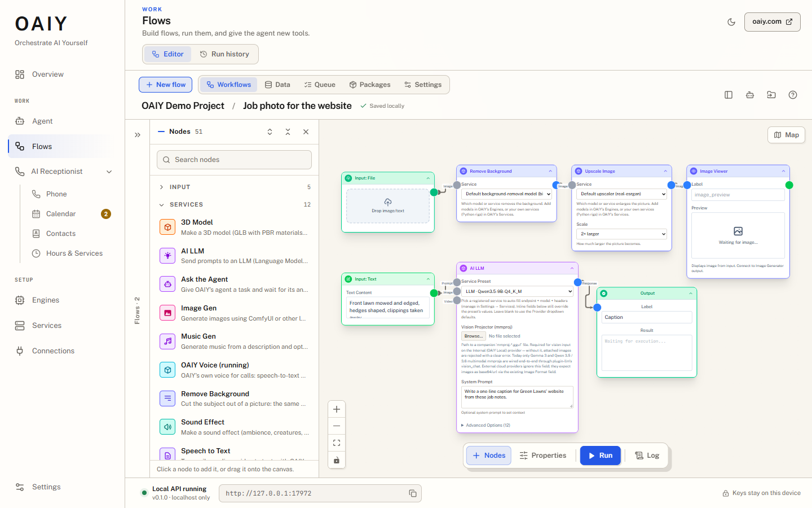Open the help question-mark icon
This screenshot has width=812, height=508.
[x=793, y=95]
